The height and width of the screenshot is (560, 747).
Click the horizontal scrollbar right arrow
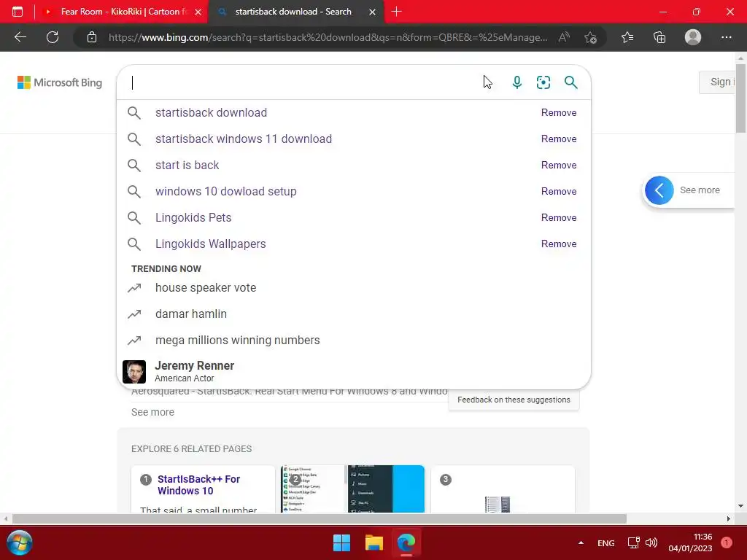pyautogui.click(x=729, y=518)
